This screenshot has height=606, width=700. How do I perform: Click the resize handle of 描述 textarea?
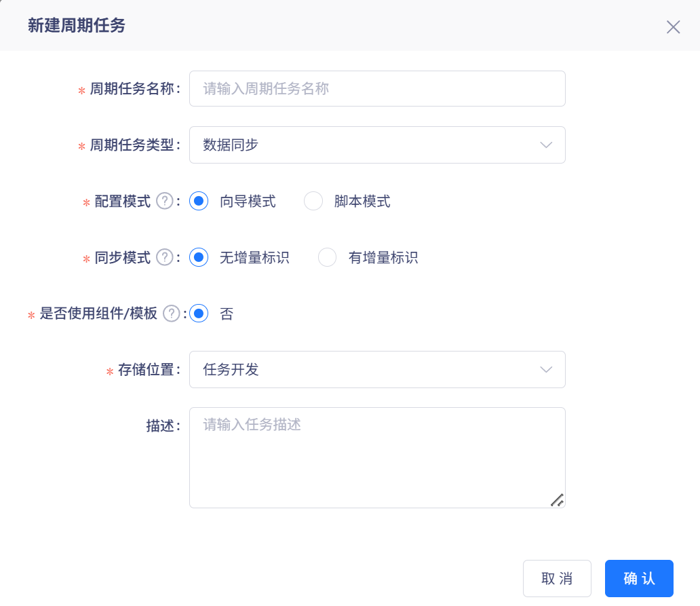[557, 500]
